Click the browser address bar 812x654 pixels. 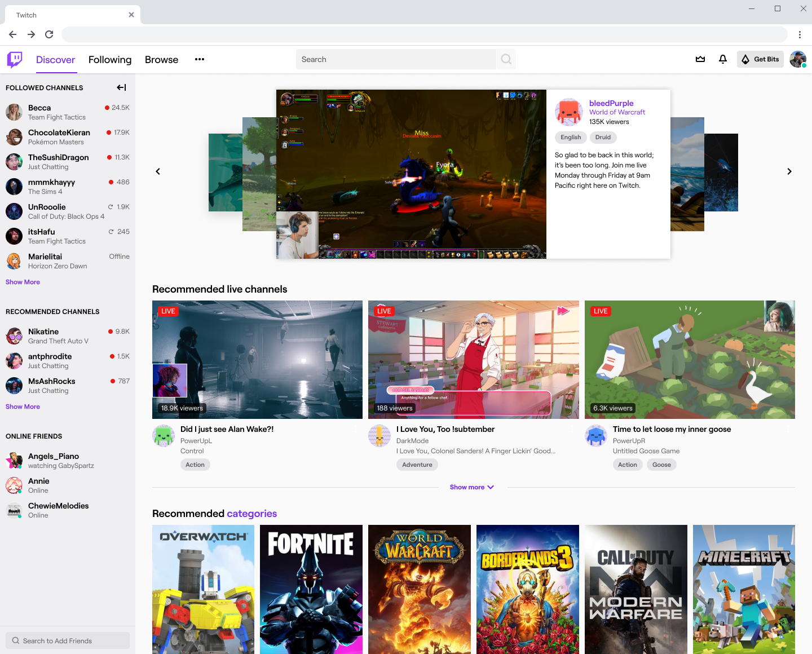pyautogui.click(x=424, y=34)
